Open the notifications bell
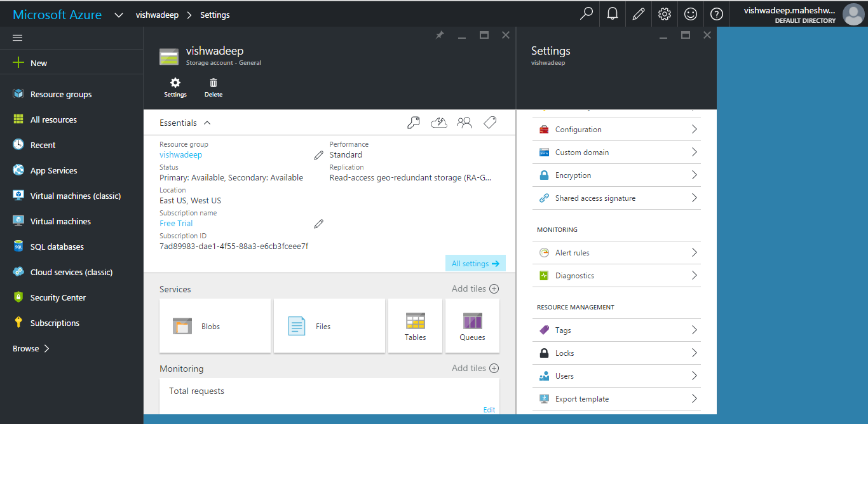Viewport: 868px width, 488px height. pos(613,13)
